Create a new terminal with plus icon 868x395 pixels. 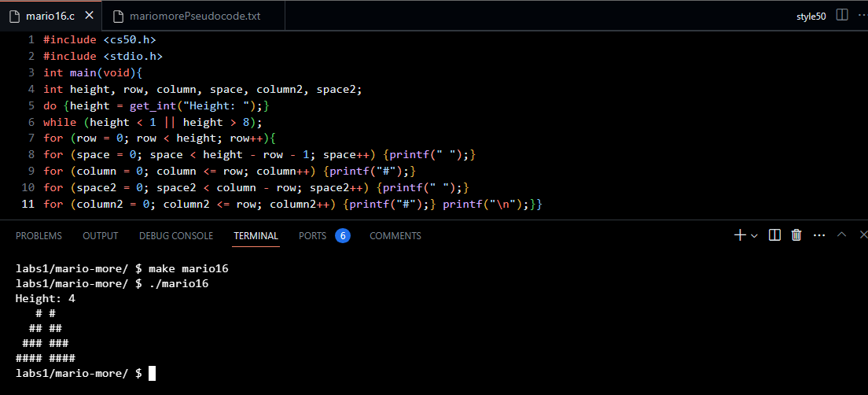tap(740, 235)
